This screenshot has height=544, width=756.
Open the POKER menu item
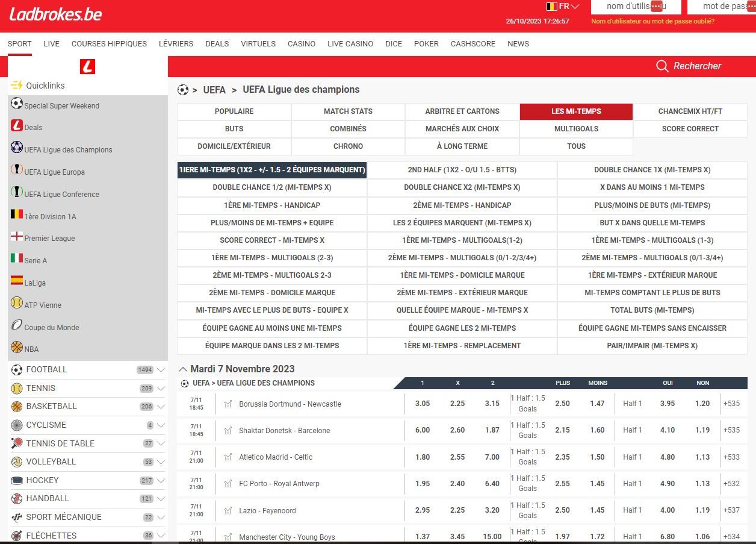426,44
